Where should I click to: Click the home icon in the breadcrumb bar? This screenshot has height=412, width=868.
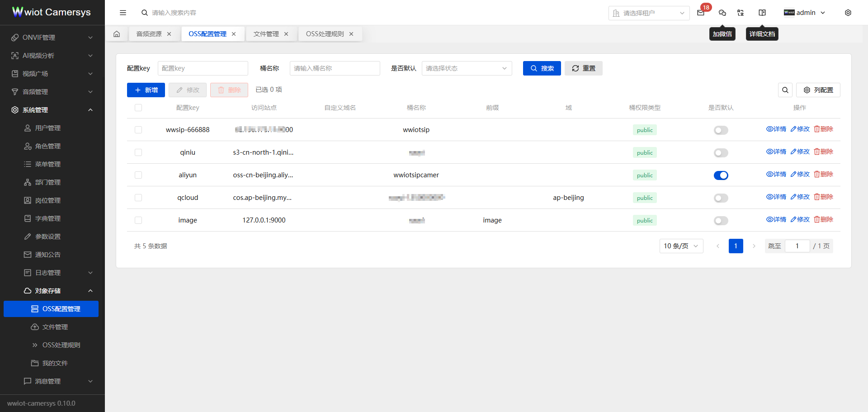(x=117, y=33)
